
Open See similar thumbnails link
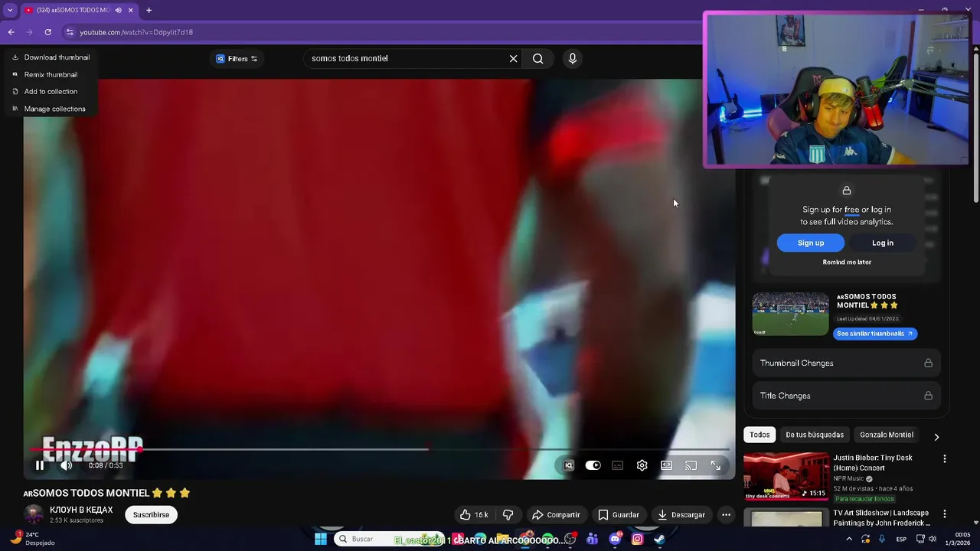coord(875,334)
